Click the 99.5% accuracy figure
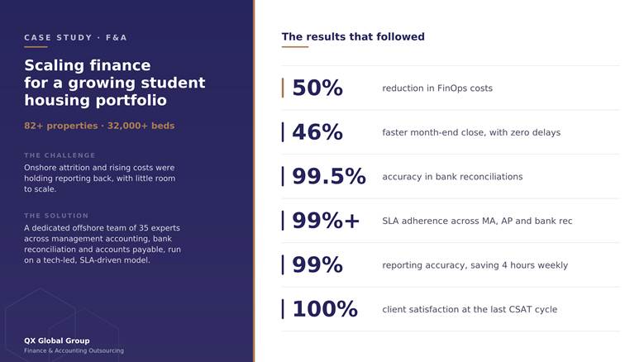Image resolution: width=644 pixels, height=362 pixels. pos(328,177)
